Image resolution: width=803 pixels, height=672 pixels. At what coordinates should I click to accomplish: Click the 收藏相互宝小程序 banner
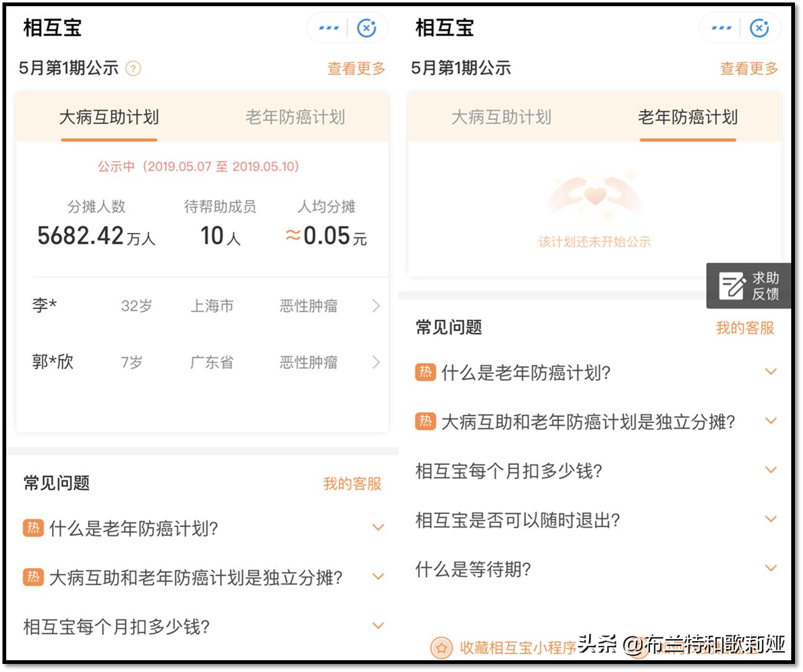coord(516,648)
